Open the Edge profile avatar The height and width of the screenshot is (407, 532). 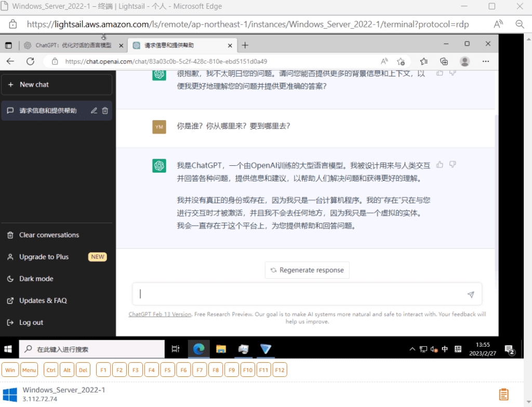[x=465, y=61]
